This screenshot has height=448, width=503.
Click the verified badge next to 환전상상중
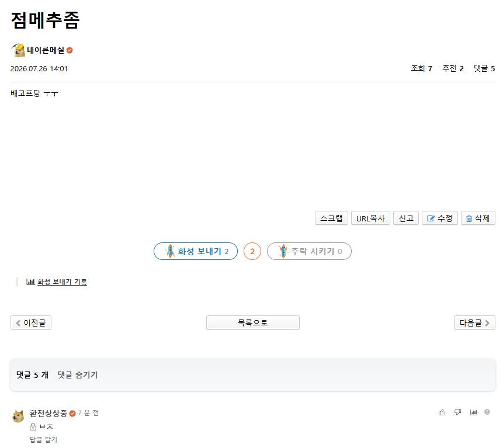[x=72, y=414]
